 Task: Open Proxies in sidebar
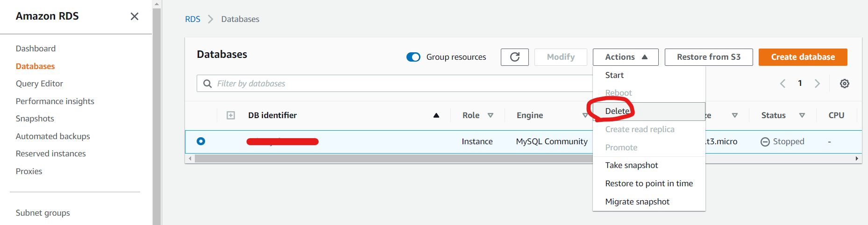coord(29,171)
